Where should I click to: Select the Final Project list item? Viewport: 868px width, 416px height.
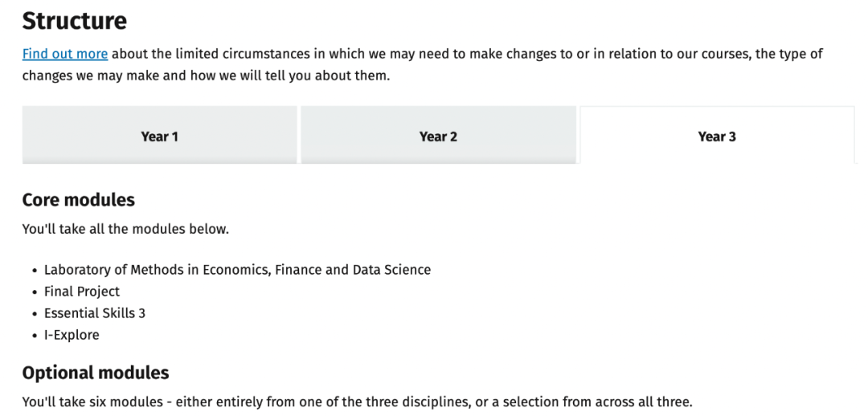[82, 292]
